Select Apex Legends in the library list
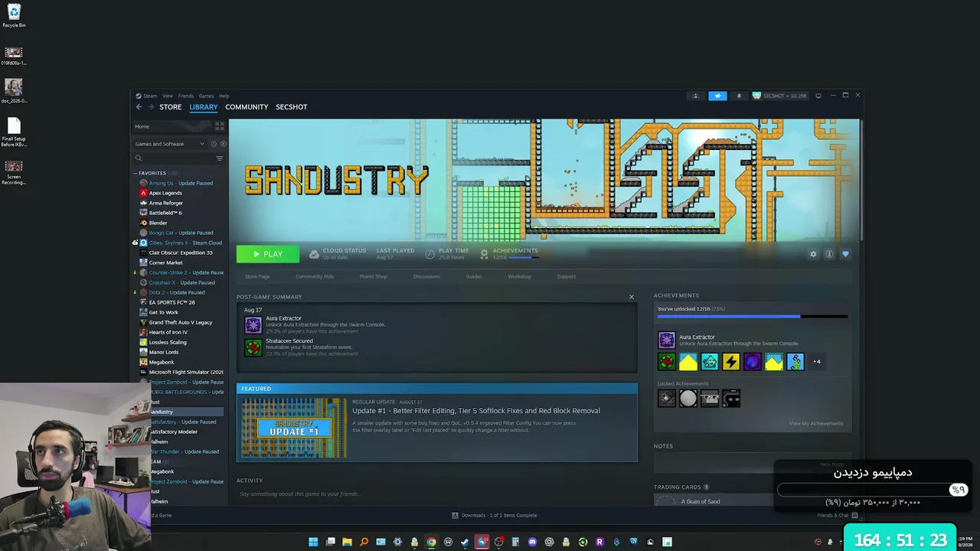The height and width of the screenshot is (551, 980). (x=165, y=193)
